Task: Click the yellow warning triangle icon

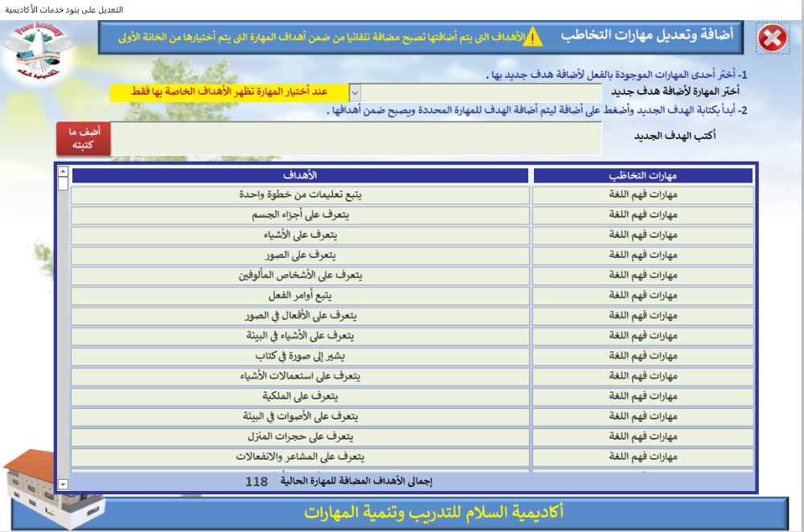Action: [533, 37]
